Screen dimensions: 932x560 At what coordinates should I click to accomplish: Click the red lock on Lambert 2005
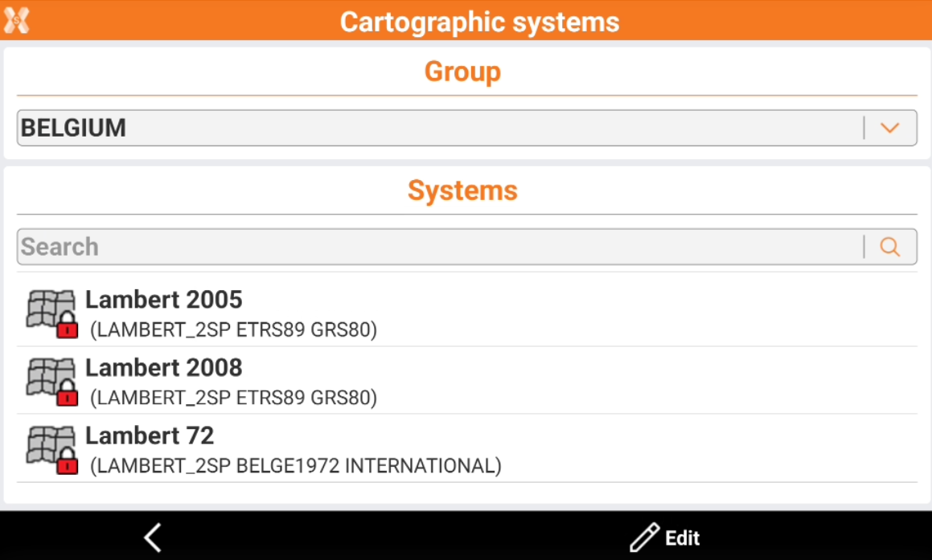68,326
